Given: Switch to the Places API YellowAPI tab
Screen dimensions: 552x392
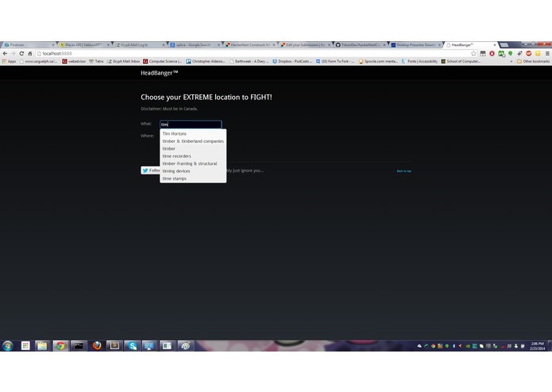Looking at the screenshot, I should pos(83,45).
